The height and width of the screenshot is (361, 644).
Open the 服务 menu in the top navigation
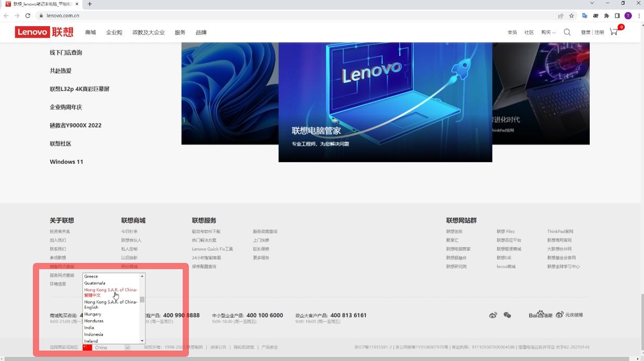pyautogui.click(x=180, y=32)
